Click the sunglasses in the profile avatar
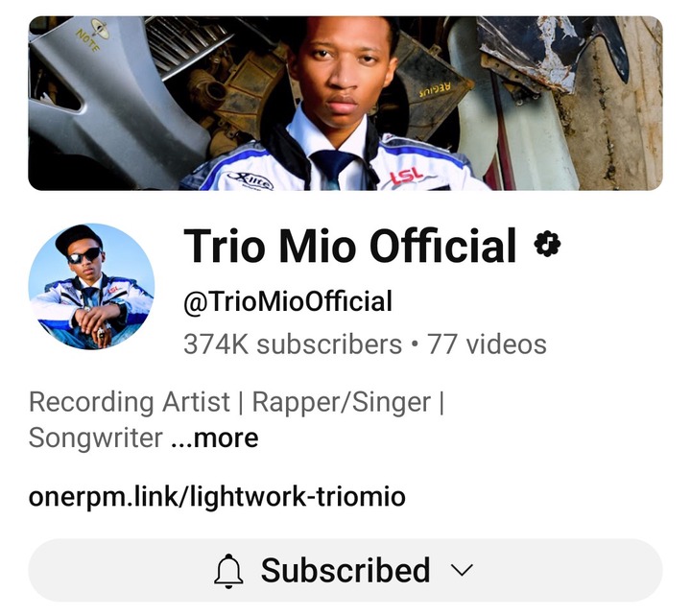691x616 pixels. [x=84, y=255]
